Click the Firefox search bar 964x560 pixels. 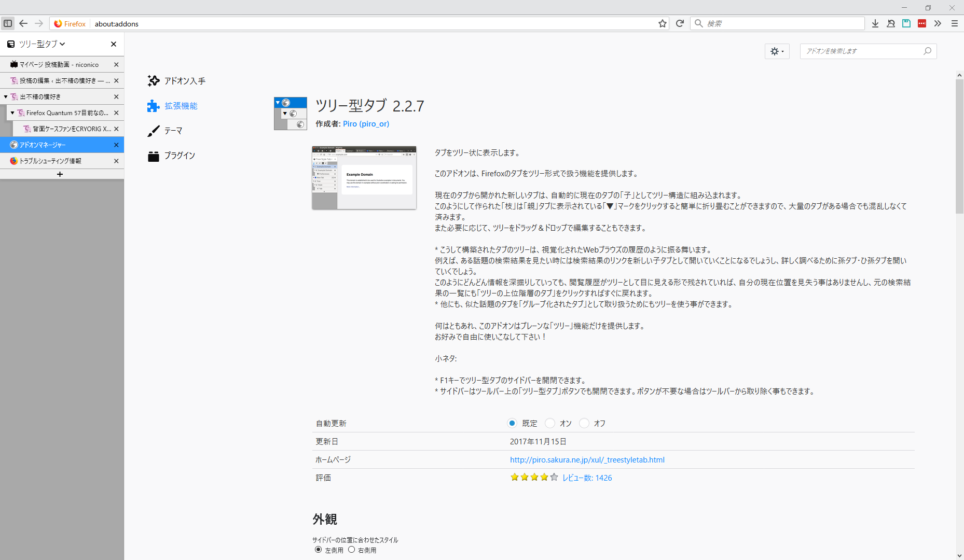pos(777,23)
